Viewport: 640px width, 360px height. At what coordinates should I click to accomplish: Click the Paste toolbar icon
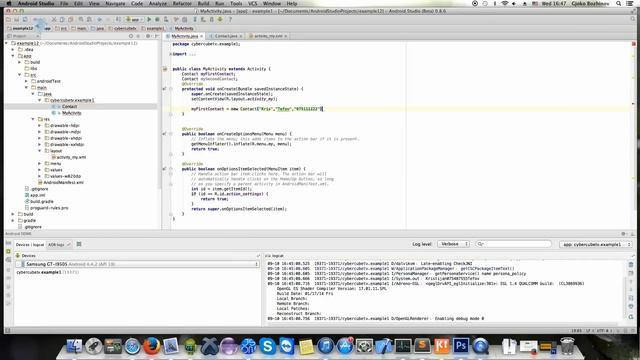coord(71,19)
